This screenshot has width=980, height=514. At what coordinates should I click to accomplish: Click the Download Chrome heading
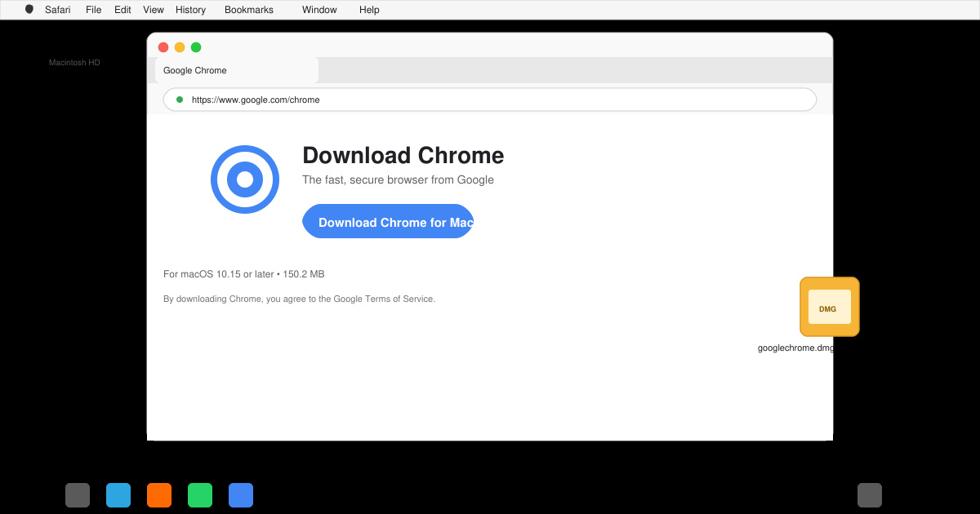(x=403, y=155)
